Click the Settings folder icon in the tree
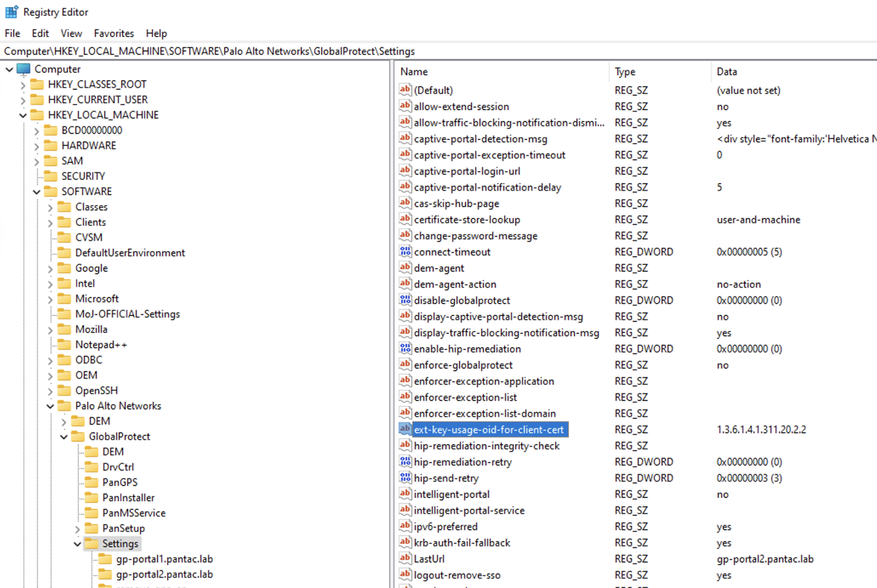 (x=93, y=543)
